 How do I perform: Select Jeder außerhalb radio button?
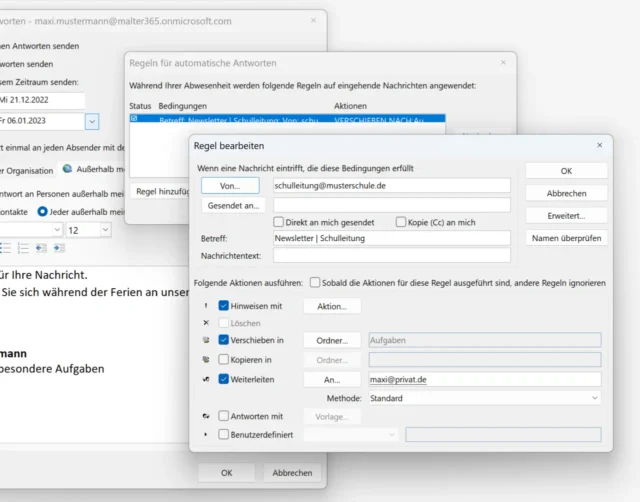(x=42, y=211)
